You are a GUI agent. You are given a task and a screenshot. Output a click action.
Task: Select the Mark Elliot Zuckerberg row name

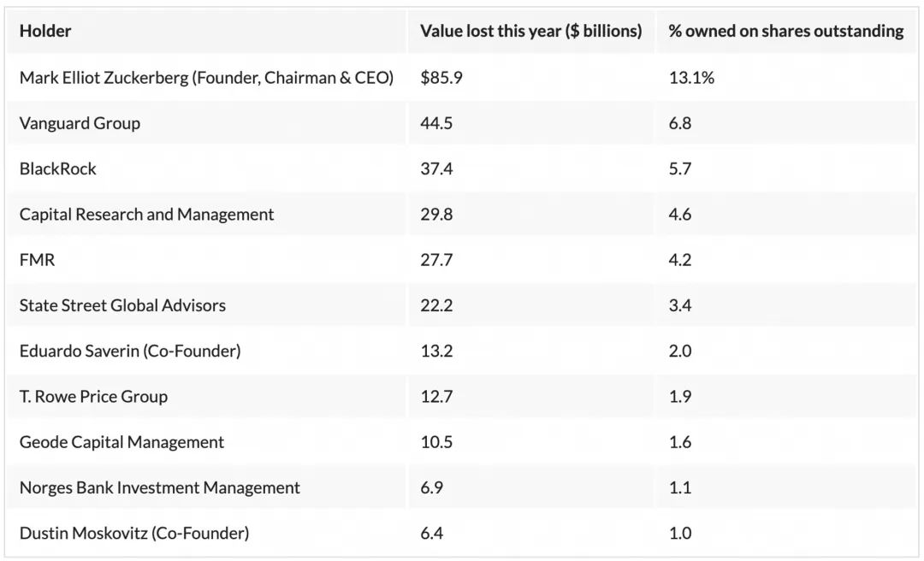[x=206, y=78]
